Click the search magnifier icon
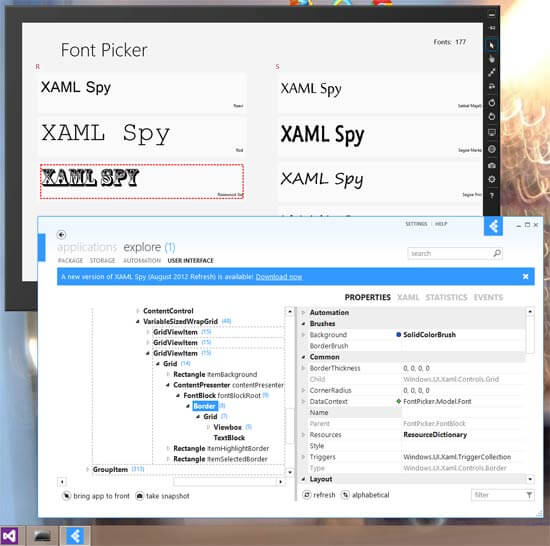This screenshot has height=546, width=550. [x=497, y=253]
